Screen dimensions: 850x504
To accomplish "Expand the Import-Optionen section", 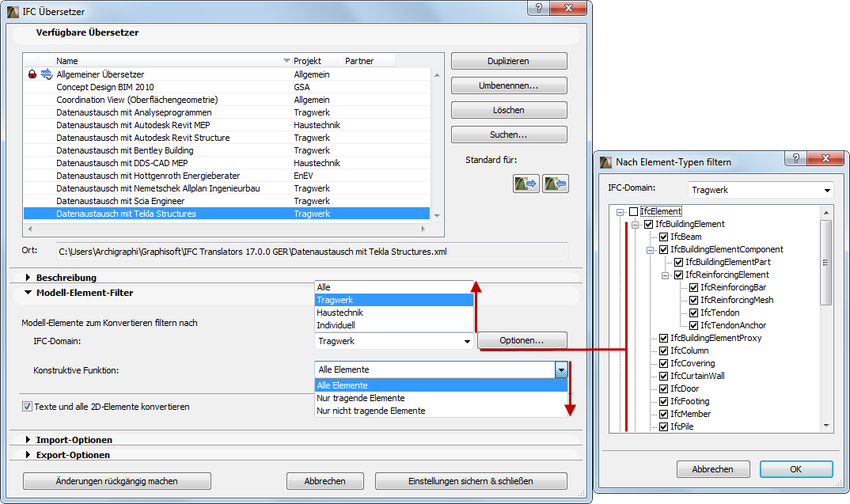I will tap(28, 439).
